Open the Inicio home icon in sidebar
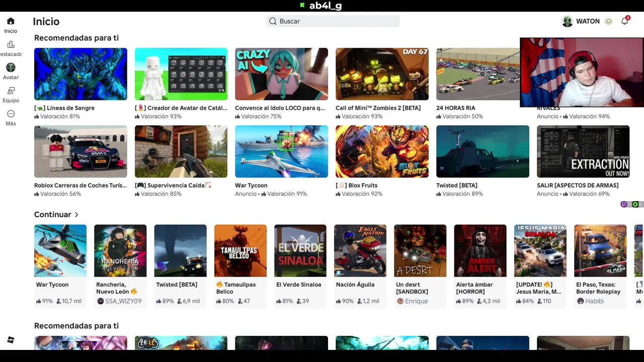Screen dimensions: 644x362 (11, 21)
